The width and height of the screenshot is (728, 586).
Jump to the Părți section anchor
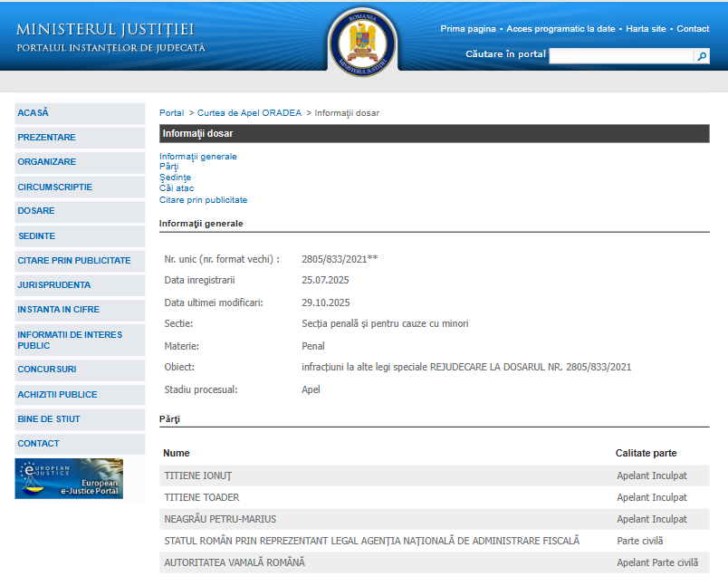(169, 167)
